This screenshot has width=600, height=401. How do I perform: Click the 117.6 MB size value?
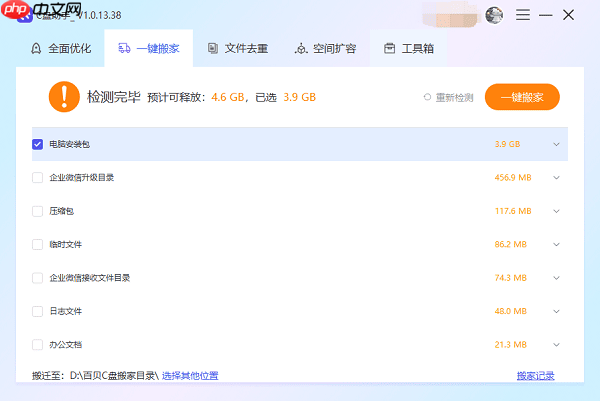point(513,211)
